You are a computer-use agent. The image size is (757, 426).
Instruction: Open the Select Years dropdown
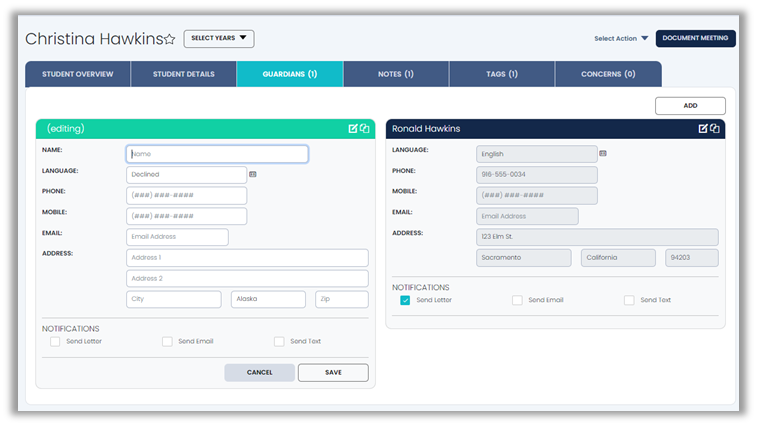(x=219, y=39)
